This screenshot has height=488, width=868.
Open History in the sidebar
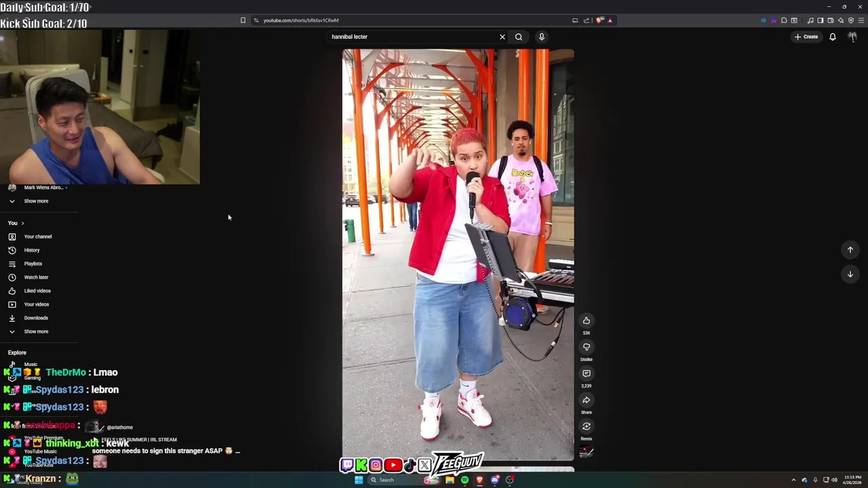pyautogui.click(x=32, y=250)
